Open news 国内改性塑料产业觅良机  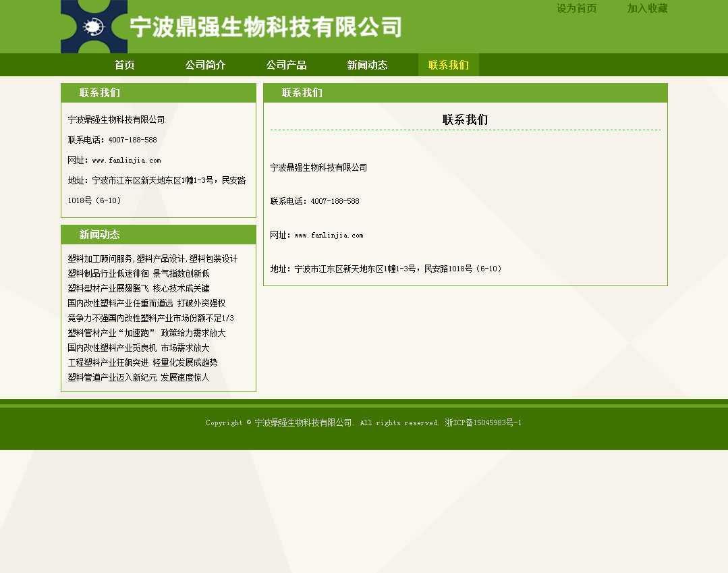click(138, 348)
